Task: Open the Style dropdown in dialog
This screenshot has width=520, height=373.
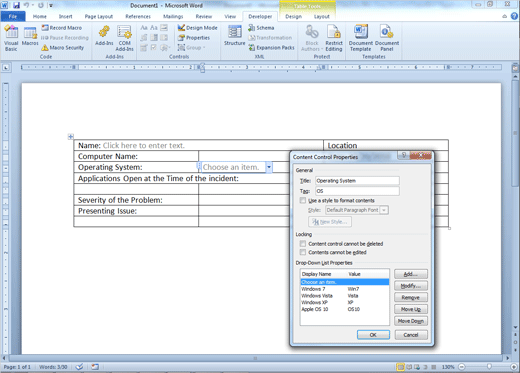Action: (384, 210)
